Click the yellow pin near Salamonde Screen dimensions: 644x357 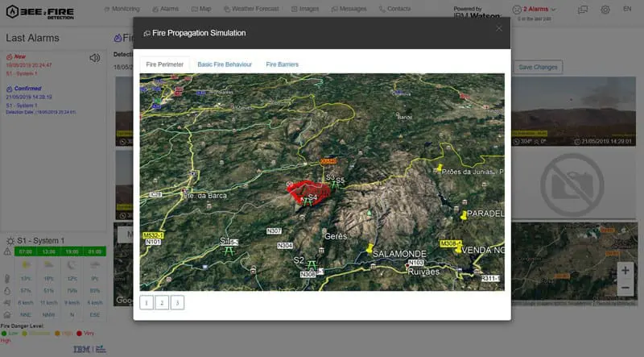(x=369, y=248)
